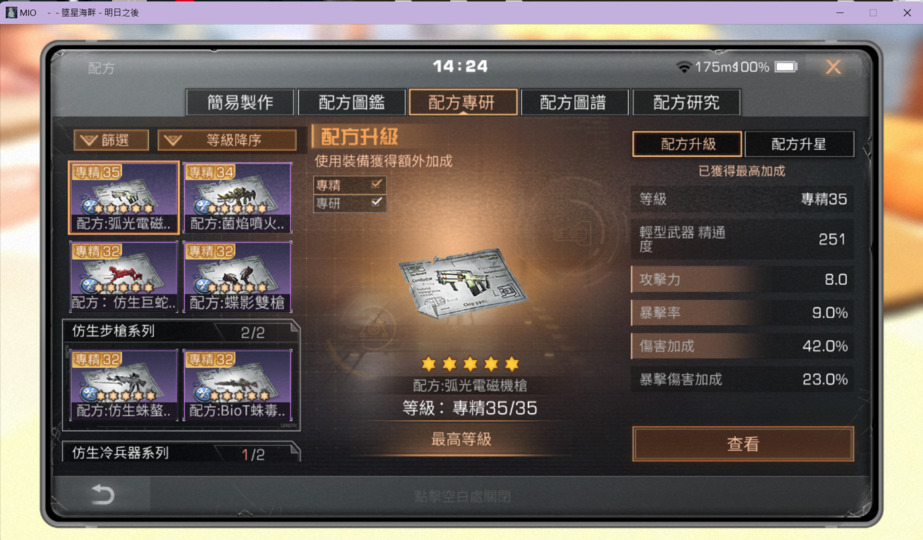
Task: Toggle the 專研 checkbox
Action: [x=377, y=203]
